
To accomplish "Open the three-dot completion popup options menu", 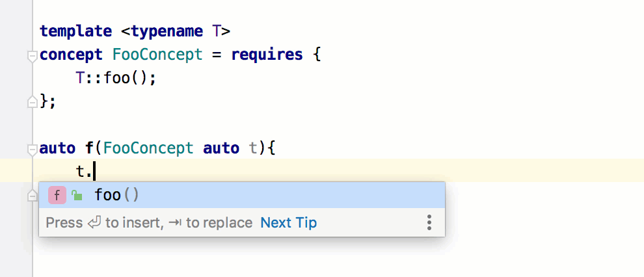I will [x=429, y=222].
